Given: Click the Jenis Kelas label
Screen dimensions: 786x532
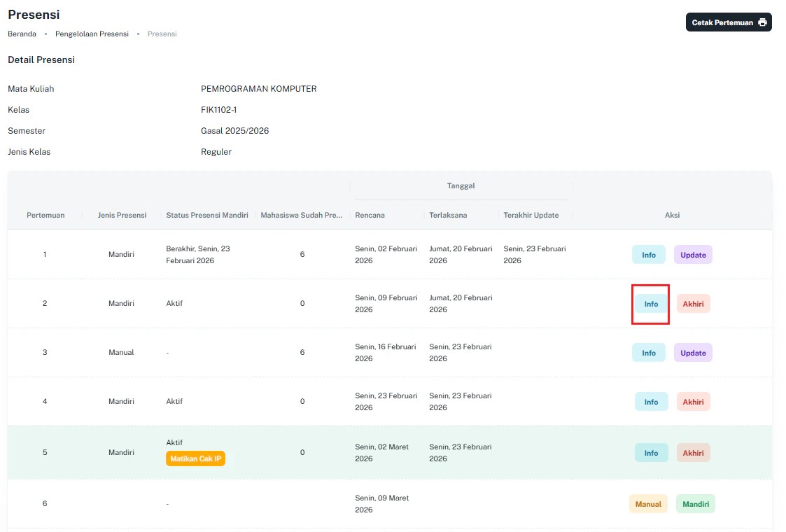Looking at the screenshot, I should pos(29,152).
